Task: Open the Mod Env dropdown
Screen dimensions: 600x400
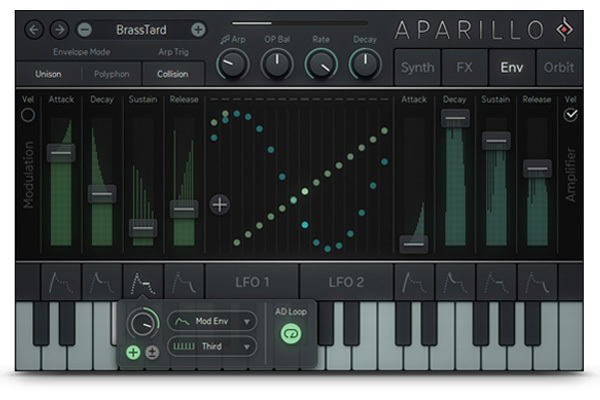Action: point(212,321)
